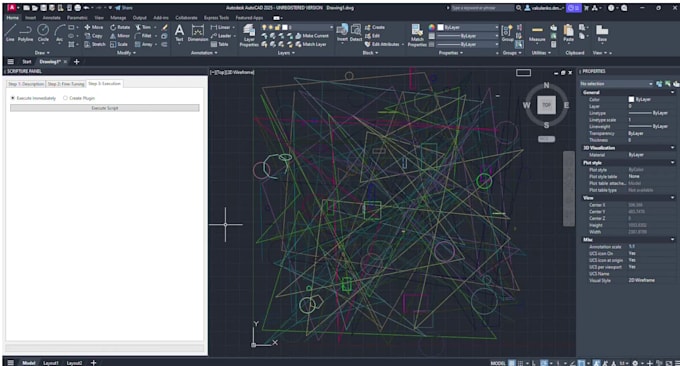Click the Match Properties tool
This screenshot has height=366, width=680.
tap(417, 35)
